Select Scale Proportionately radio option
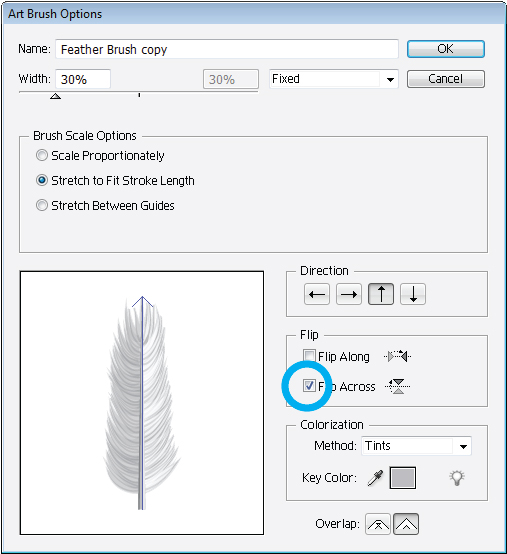Image resolution: width=507 pixels, height=554 pixels. 42,155
